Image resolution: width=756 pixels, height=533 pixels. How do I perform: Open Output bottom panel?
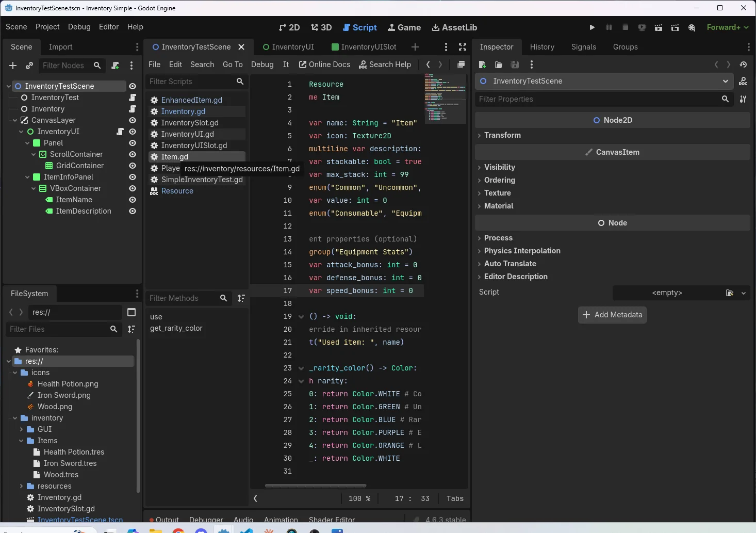click(x=164, y=520)
